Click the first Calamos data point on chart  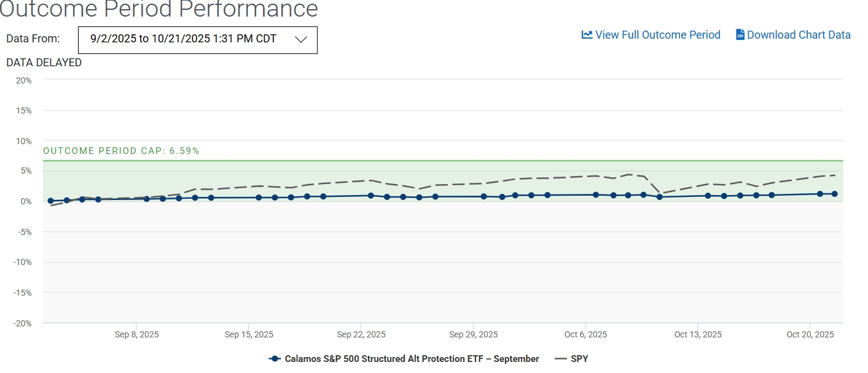point(50,201)
